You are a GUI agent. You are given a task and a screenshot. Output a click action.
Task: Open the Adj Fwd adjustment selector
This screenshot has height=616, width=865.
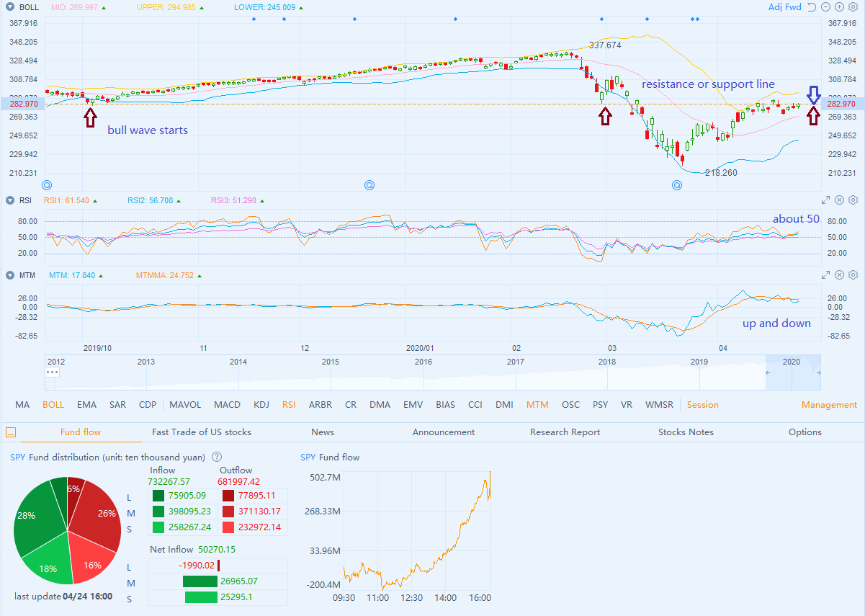(x=784, y=7)
